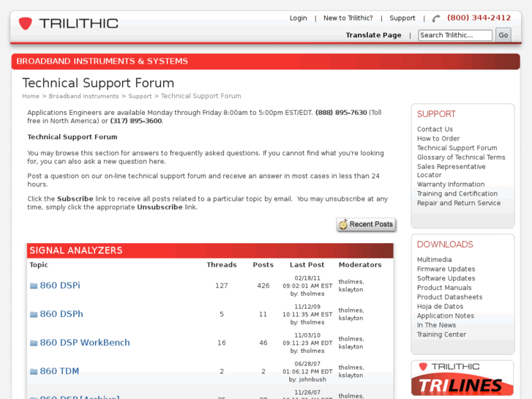Click the SUPPORT sidebar heading
This screenshot has width=532, height=399.
coord(436,114)
